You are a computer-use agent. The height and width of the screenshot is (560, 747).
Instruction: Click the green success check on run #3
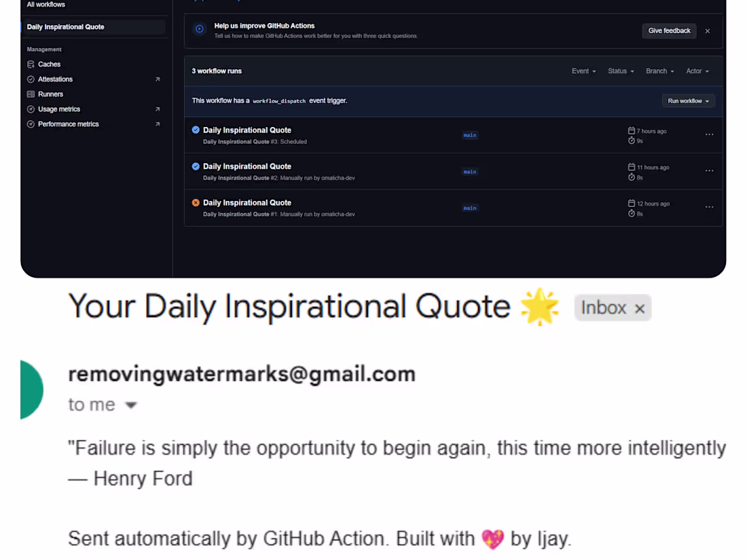(x=195, y=130)
